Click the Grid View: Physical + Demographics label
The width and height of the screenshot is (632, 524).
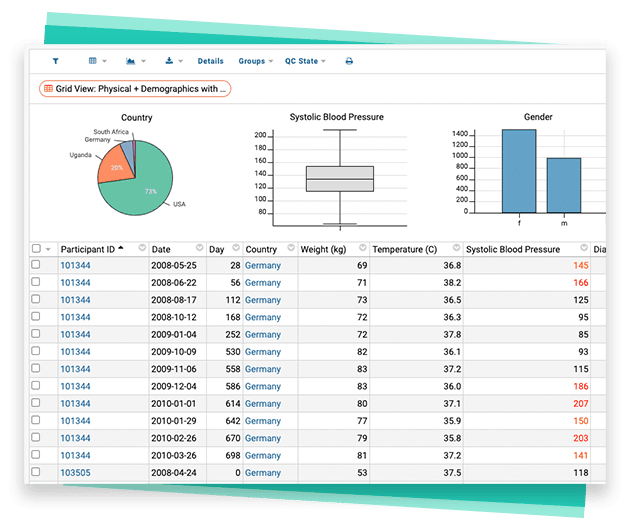click(135, 89)
